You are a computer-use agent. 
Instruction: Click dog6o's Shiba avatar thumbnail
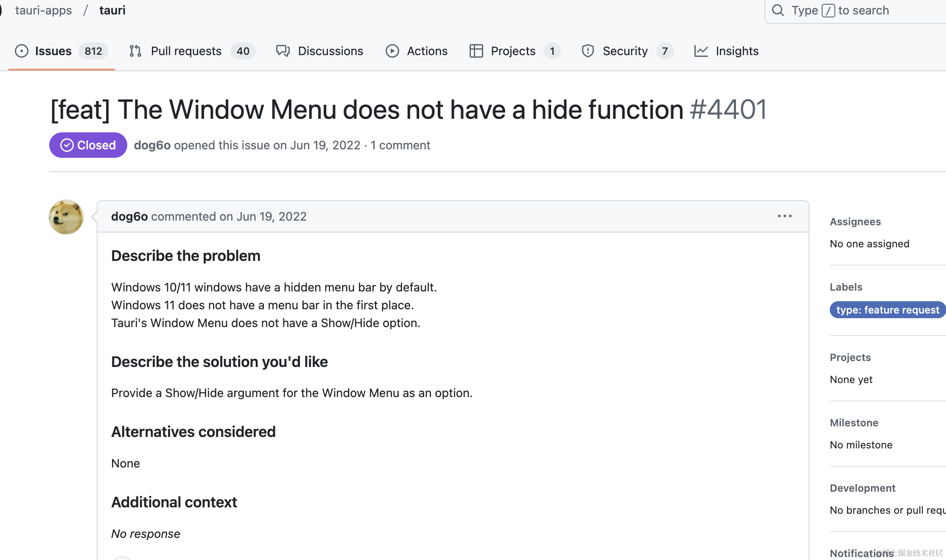click(66, 217)
